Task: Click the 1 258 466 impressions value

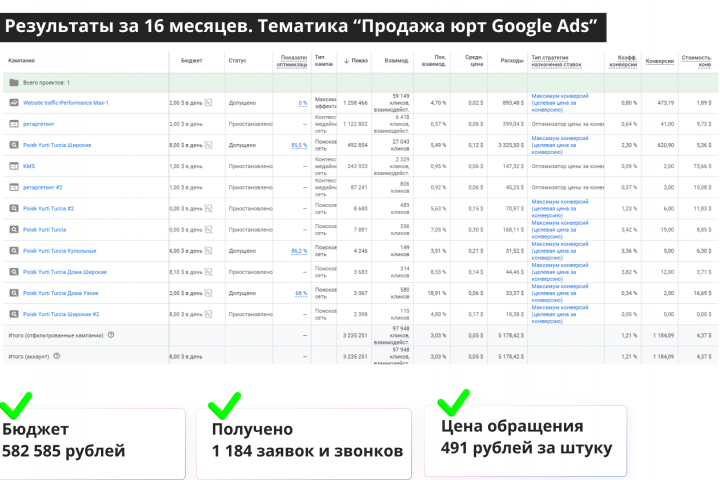Action: 355,103
